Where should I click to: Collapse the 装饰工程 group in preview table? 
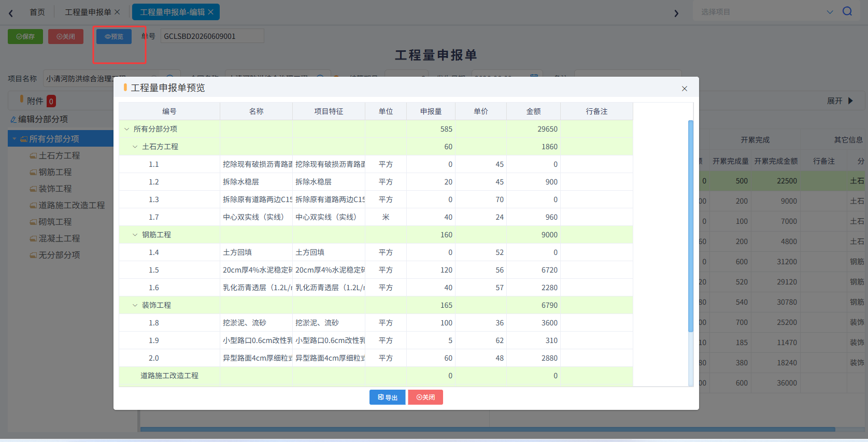135,305
